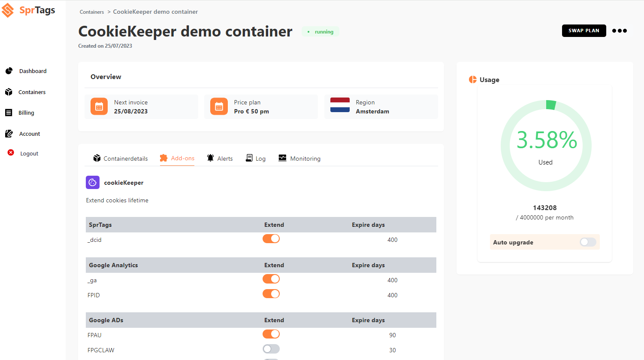This screenshot has width=644, height=360.
Task: Click the Dutch flag Region icon
Action: pyautogui.click(x=340, y=106)
